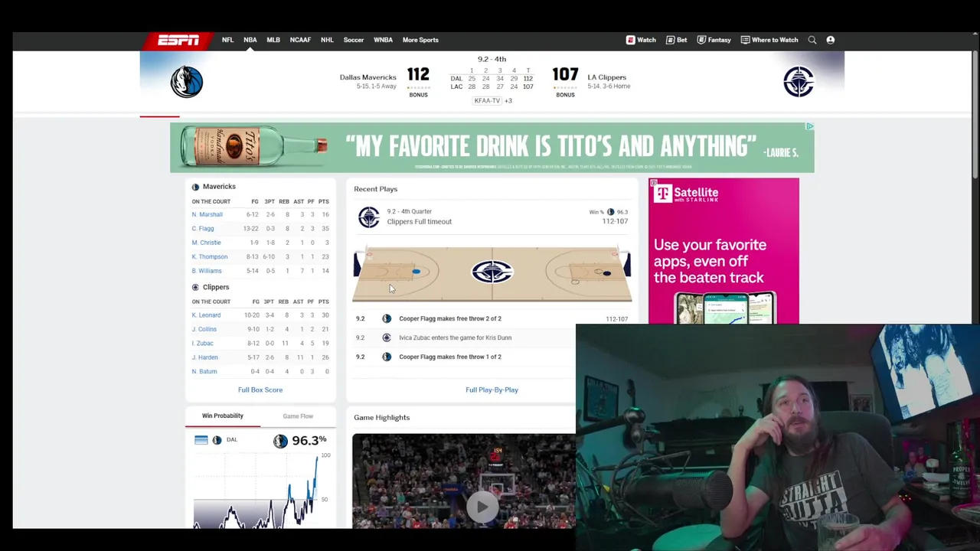Click the page vertical scrollbar
Image resolution: width=980 pixels, height=551 pixels.
pos(975,115)
